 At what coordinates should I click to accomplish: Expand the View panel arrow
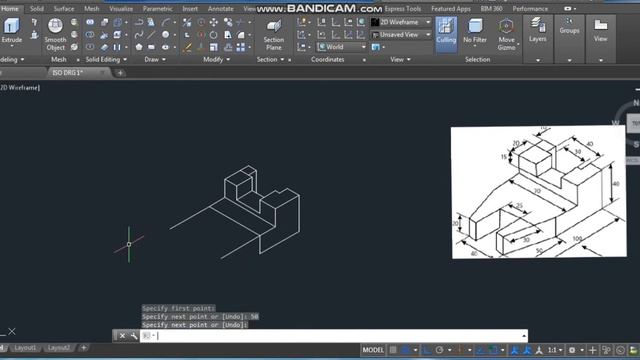pyautogui.click(x=409, y=60)
